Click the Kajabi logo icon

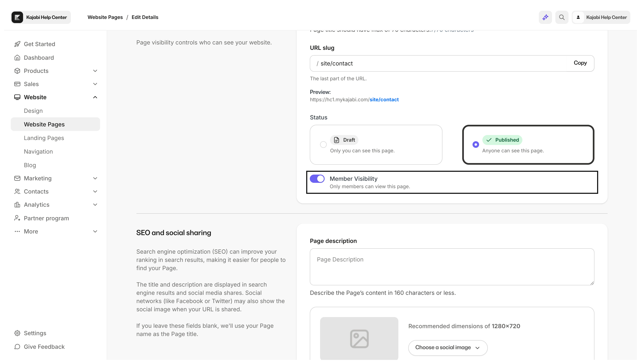tap(17, 17)
